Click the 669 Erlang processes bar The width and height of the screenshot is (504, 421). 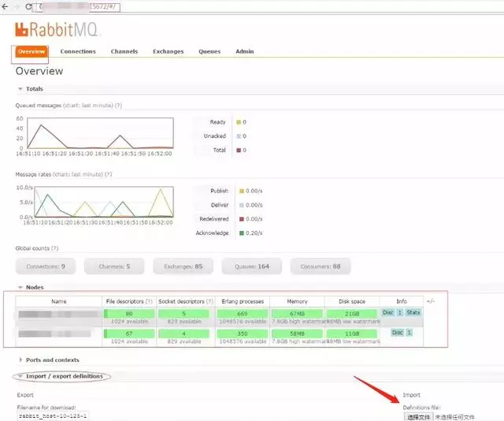[243, 314]
